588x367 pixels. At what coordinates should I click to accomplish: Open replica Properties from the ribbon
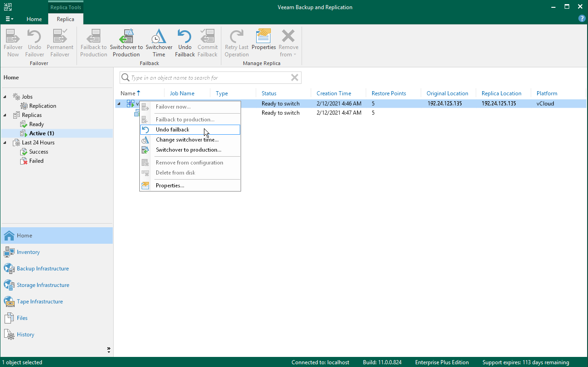pos(264,40)
